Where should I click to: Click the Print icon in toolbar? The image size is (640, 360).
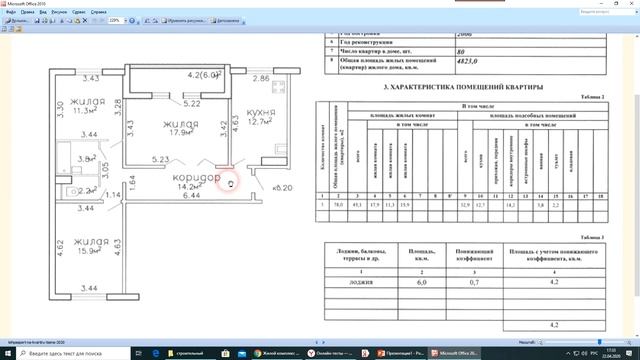(x=45, y=20)
